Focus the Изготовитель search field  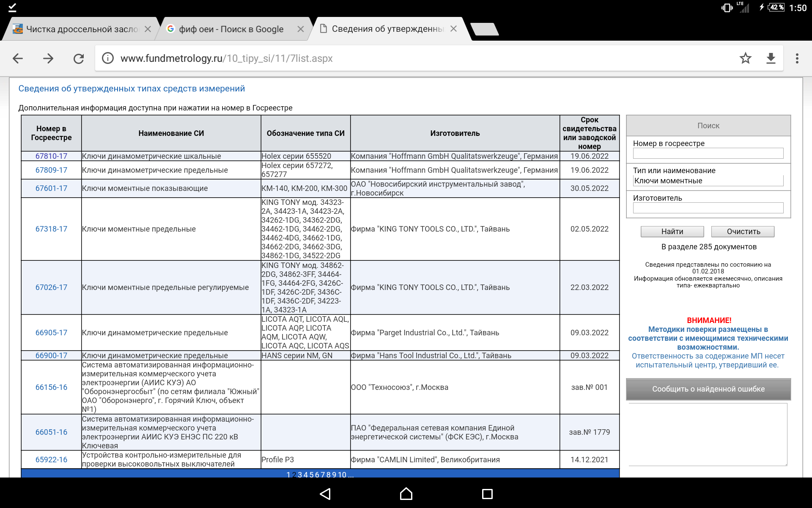click(708, 208)
